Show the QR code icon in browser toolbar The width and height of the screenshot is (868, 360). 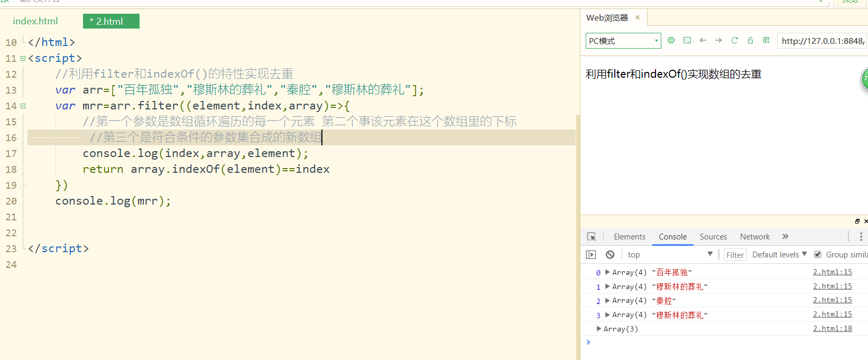coord(766,40)
